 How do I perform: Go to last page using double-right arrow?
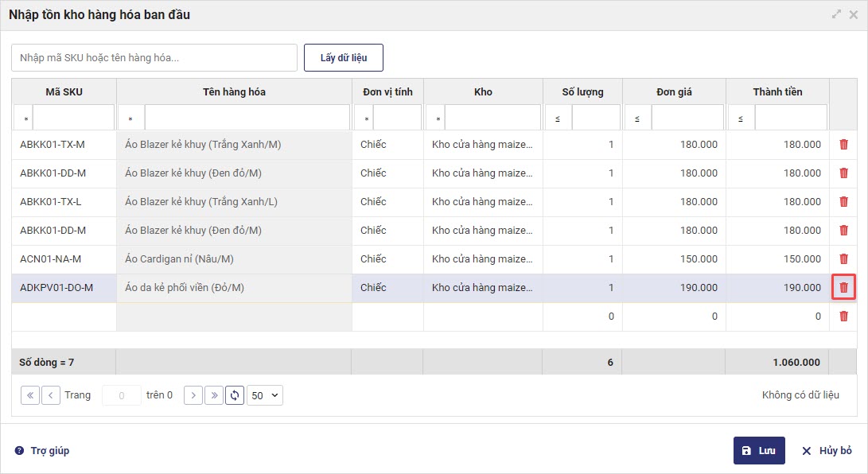(x=214, y=395)
